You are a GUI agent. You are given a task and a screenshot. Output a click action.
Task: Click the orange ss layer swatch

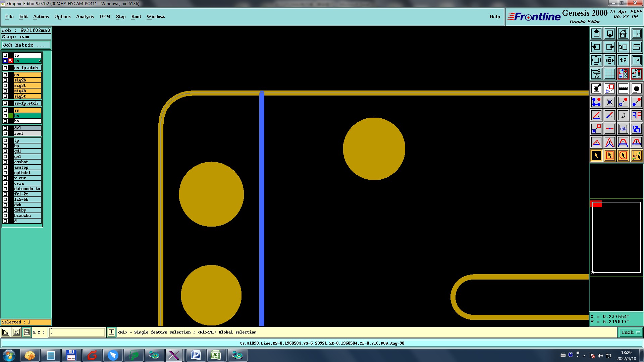(x=27, y=110)
